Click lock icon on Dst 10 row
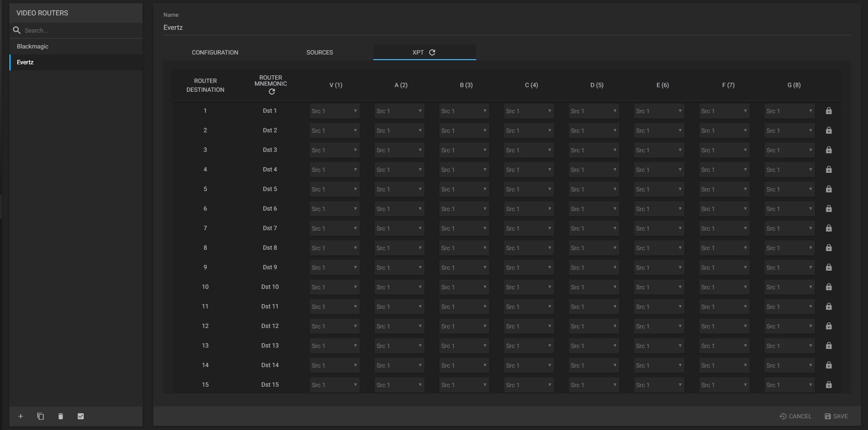 tap(828, 287)
